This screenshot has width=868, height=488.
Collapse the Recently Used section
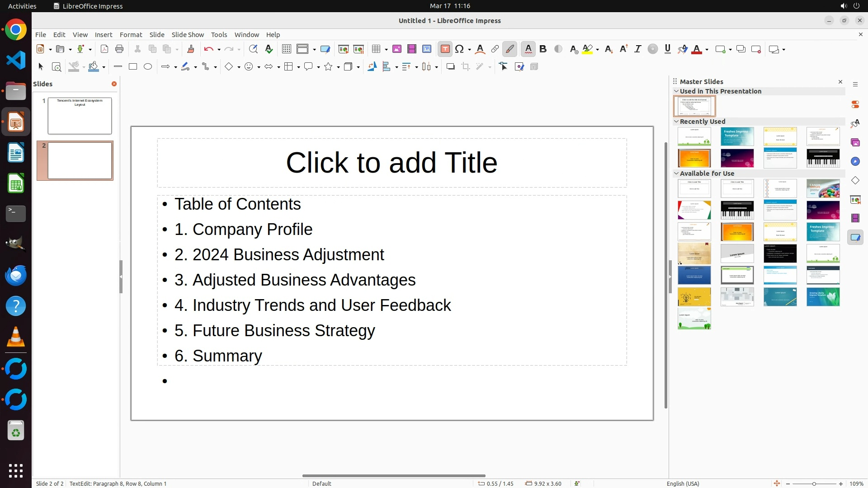(x=676, y=122)
